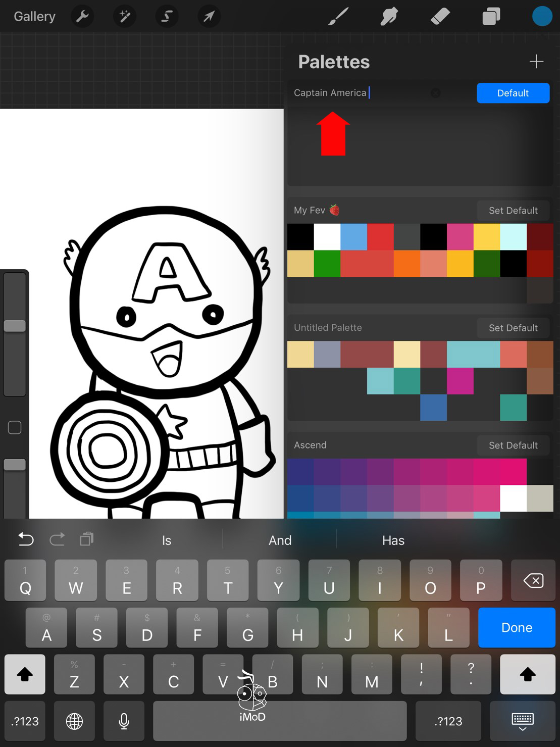Viewport: 560px width, 747px height.
Task: Set Untitled Palette as default
Action: pyautogui.click(x=513, y=328)
